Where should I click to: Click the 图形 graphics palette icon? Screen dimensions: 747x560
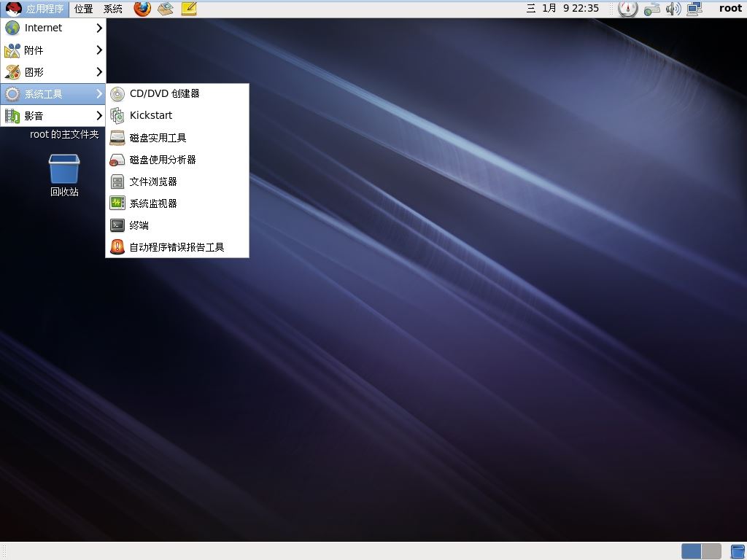(x=12, y=72)
